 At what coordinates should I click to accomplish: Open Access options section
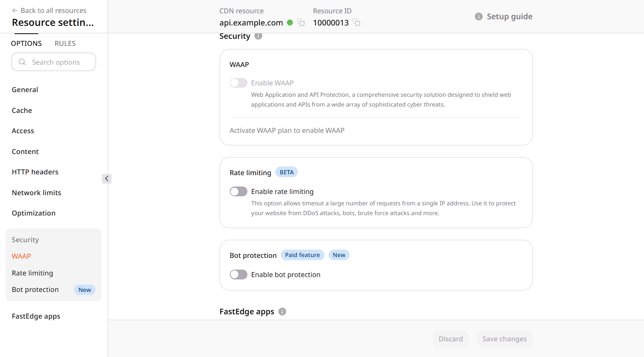[x=23, y=131]
